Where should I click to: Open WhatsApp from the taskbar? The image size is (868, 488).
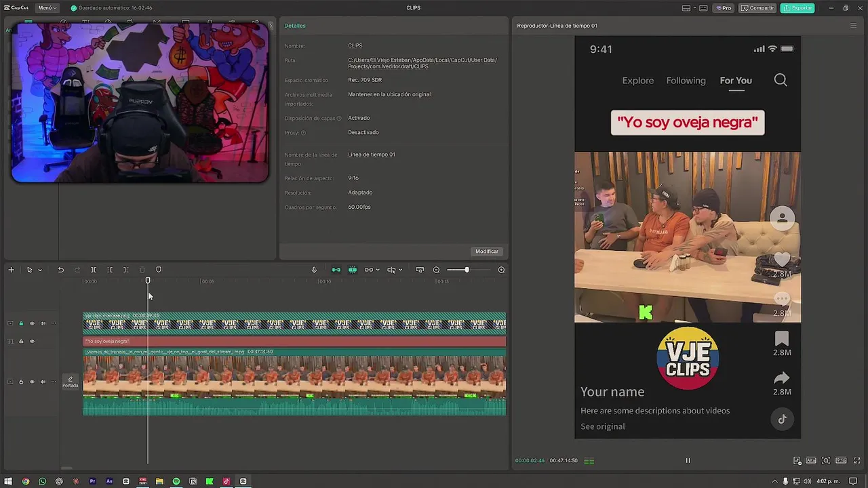point(42,481)
